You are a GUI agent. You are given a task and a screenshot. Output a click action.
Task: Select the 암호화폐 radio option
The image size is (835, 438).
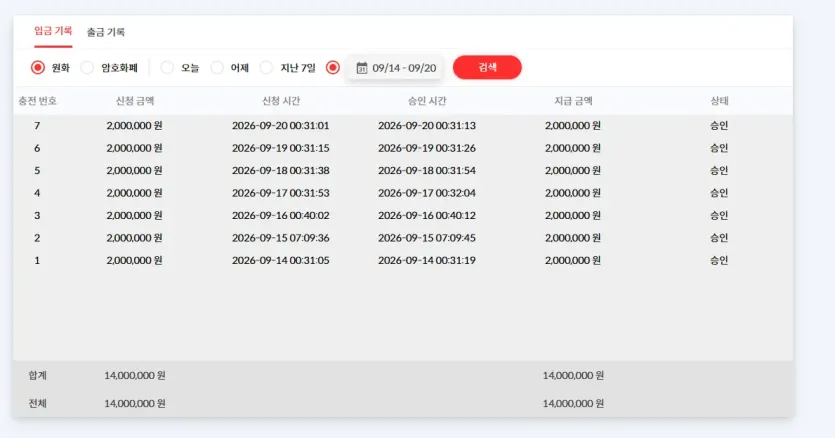pyautogui.click(x=87, y=68)
